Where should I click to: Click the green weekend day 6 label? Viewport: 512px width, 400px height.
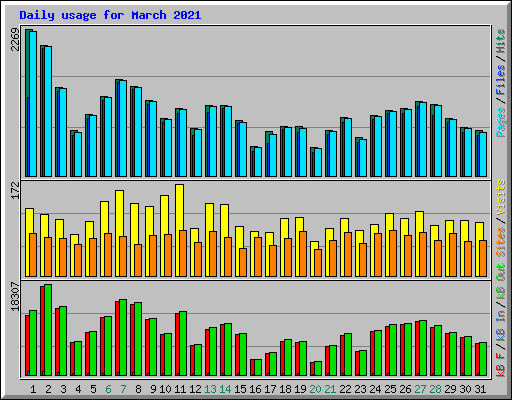[x=108, y=389]
